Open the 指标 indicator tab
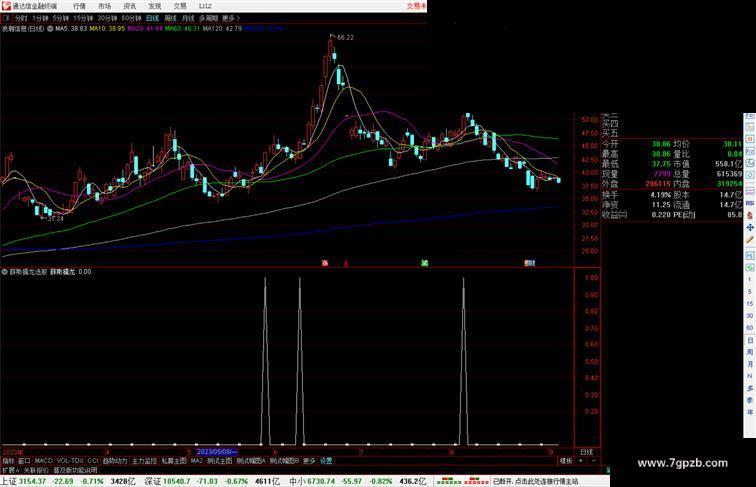 click(8, 461)
